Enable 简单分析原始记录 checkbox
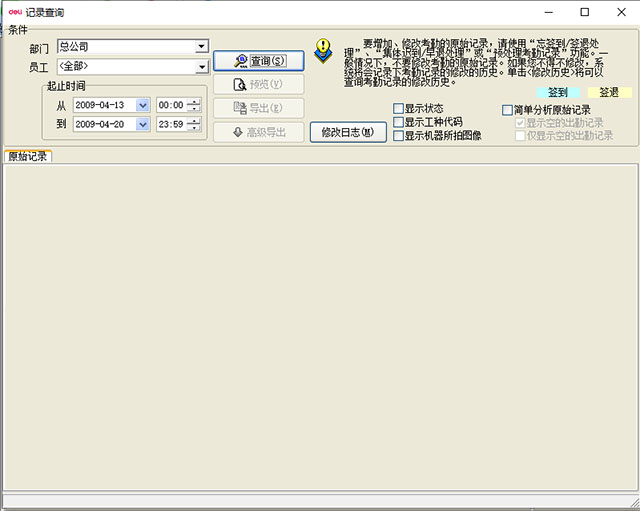The width and height of the screenshot is (640, 511). (508, 110)
